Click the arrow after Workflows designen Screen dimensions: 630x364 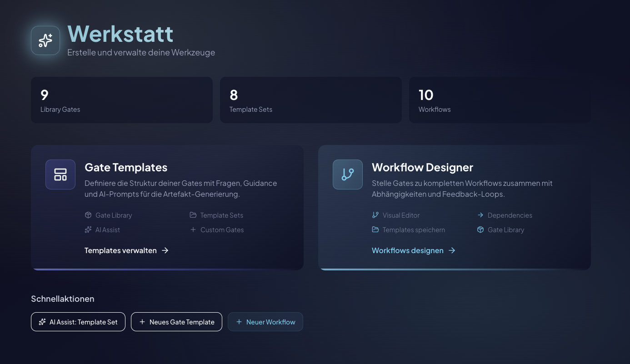(452, 250)
